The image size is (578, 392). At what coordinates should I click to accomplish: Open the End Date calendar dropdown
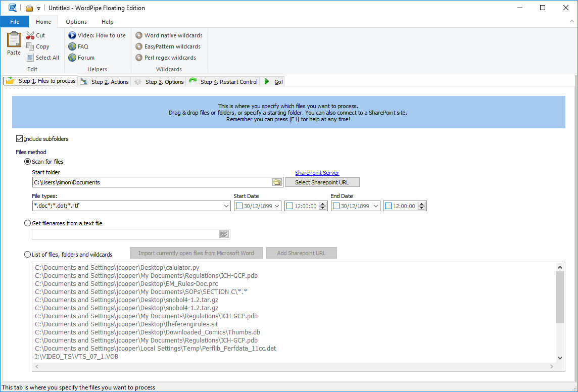tap(375, 206)
